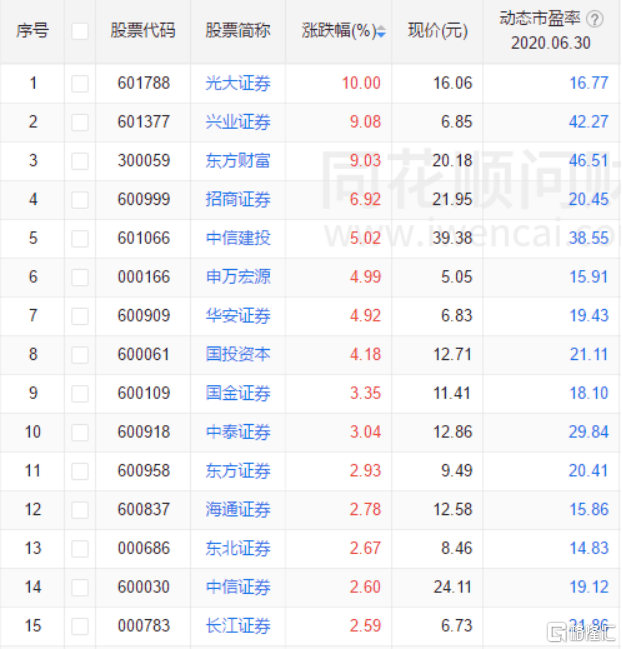Open the 华安证券 stock link
Image resolution: width=622 pixels, height=649 pixels.
tap(238, 316)
